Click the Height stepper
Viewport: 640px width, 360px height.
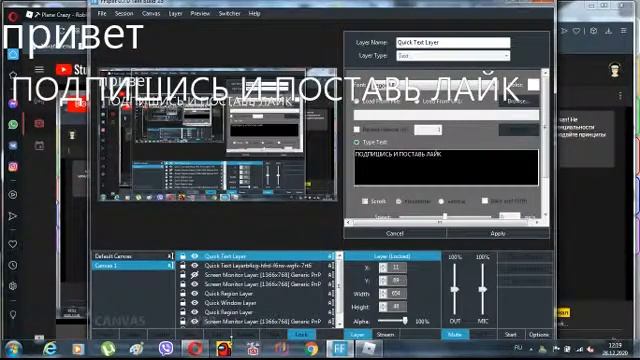(x=383, y=307)
